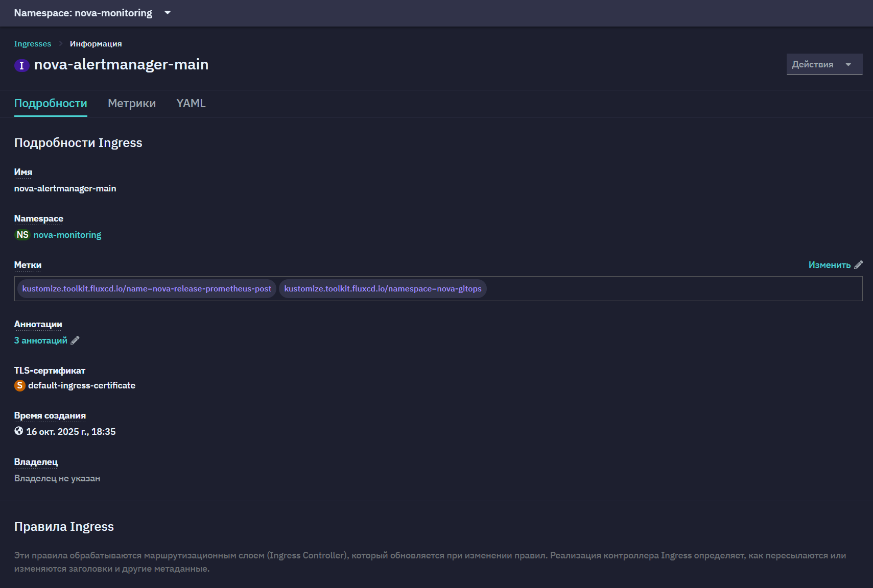
Task: Click the Метки field label
Action: coord(28,265)
